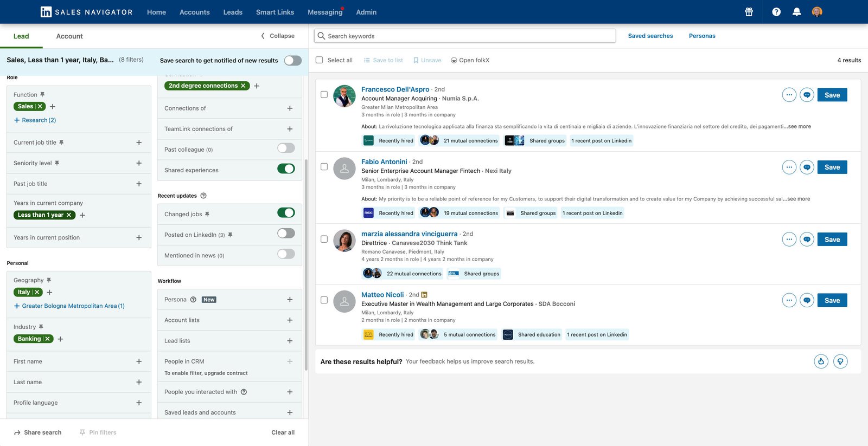Switch to the Account tab
868x446 pixels.
(x=69, y=36)
